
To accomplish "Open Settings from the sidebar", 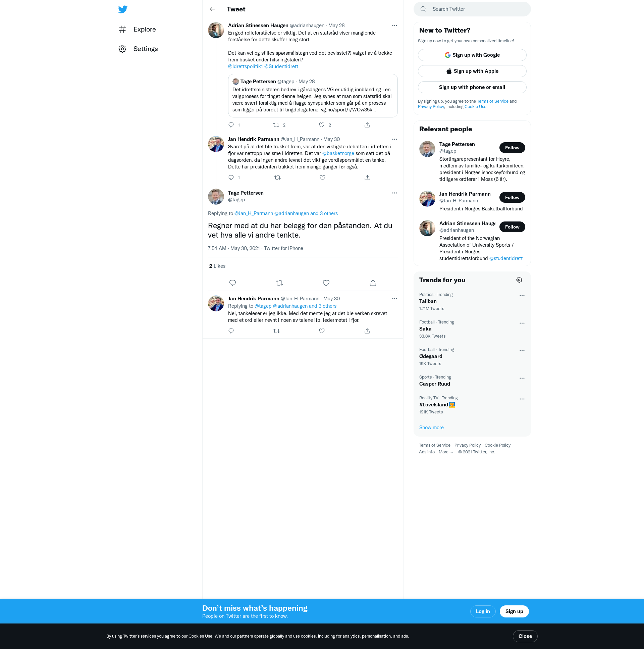I will point(138,49).
